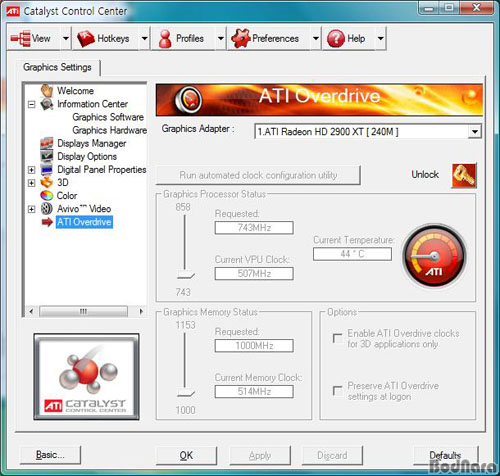Click the Profiles person icon

tap(165, 39)
